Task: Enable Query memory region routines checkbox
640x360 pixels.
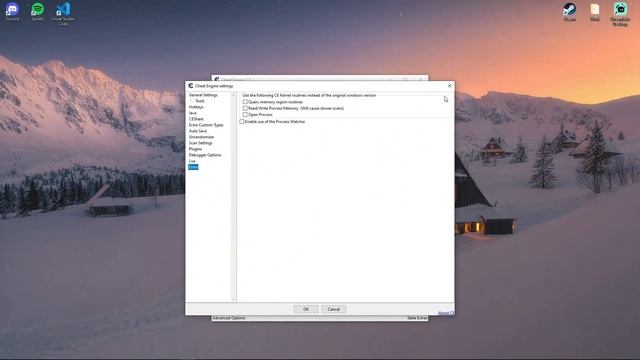Action: (x=245, y=102)
